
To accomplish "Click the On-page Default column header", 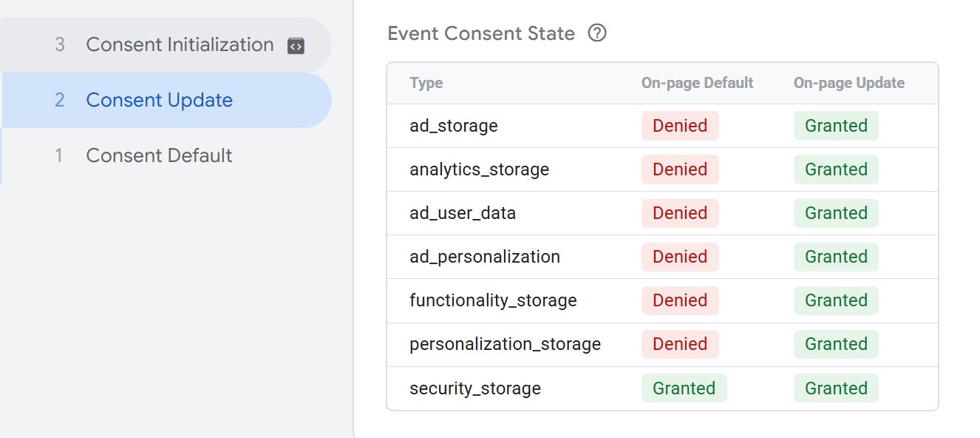I will click(697, 83).
